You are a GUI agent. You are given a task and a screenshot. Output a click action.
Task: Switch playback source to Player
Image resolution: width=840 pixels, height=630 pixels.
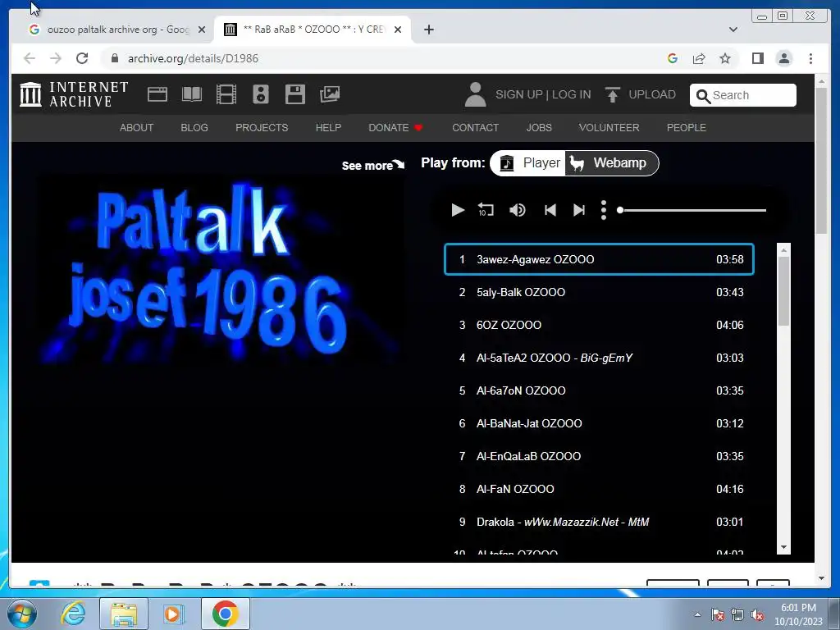529,163
